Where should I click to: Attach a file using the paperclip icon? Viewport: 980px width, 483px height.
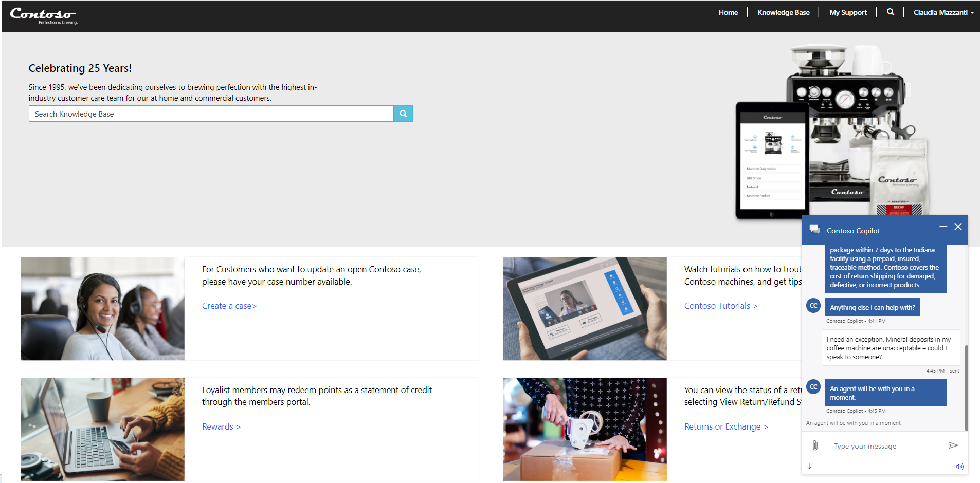[x=814, y=445]
